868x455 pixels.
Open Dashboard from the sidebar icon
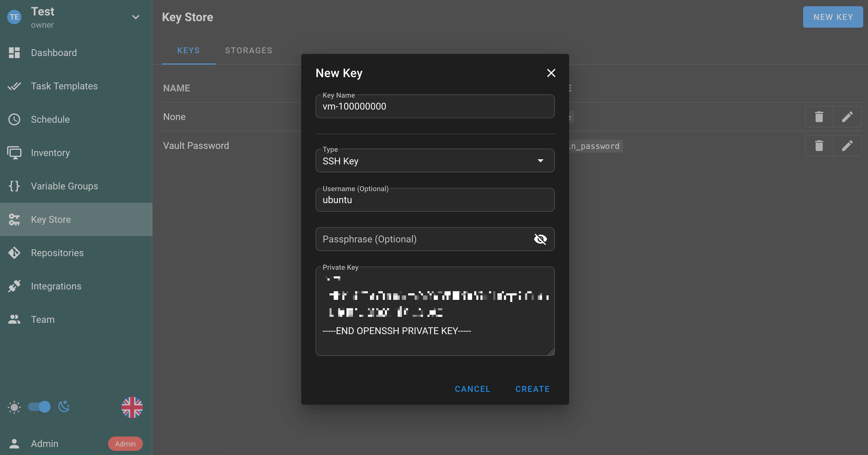pos(14,53)
